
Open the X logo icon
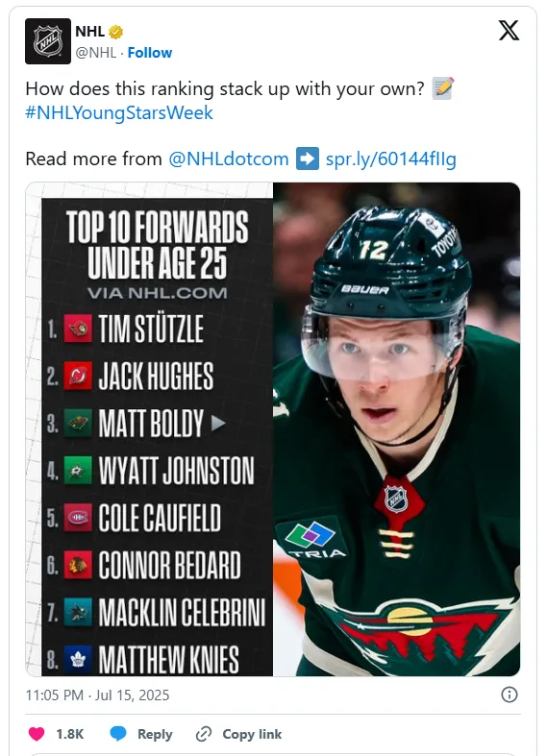509,31
